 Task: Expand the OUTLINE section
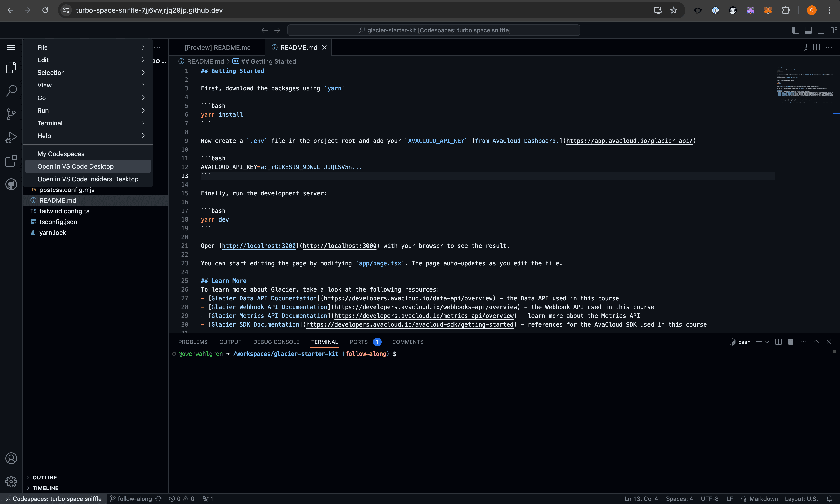click(45, 477)
